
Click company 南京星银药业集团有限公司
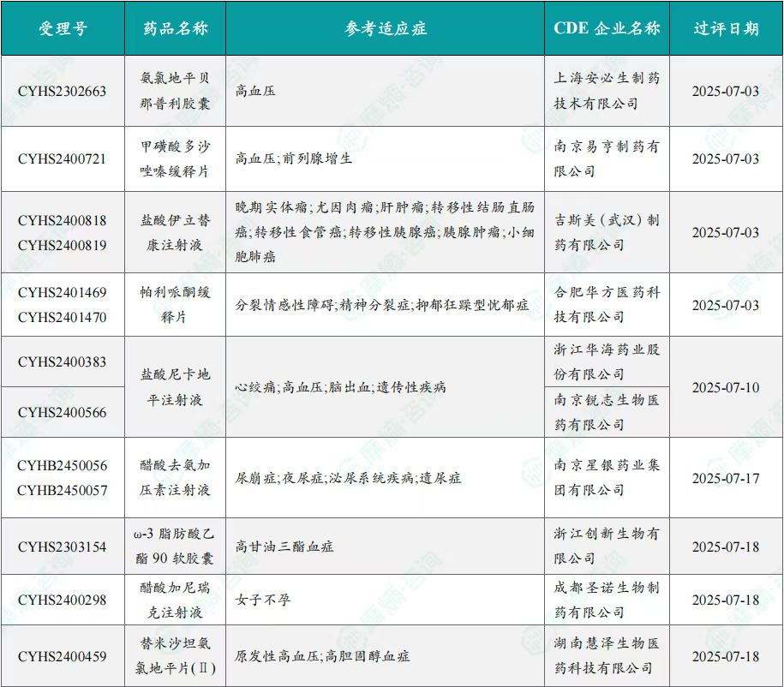pos(607,477)
